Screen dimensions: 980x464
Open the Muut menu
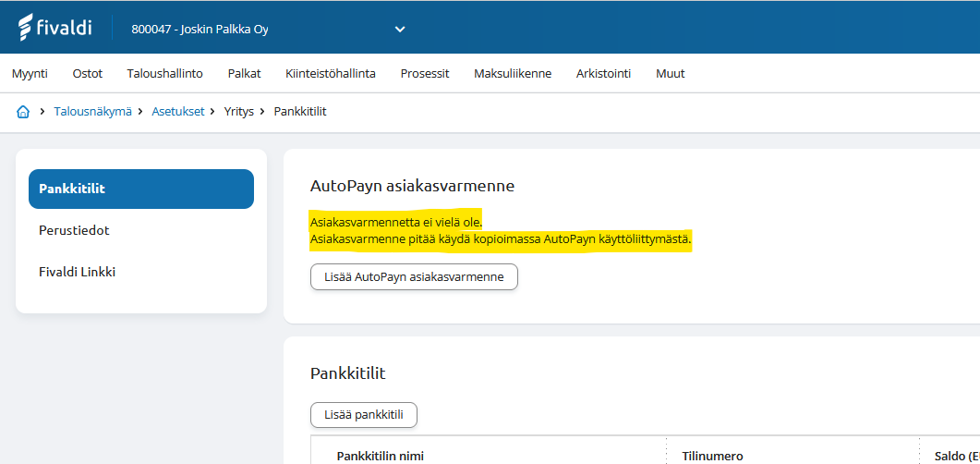(670, 74)
